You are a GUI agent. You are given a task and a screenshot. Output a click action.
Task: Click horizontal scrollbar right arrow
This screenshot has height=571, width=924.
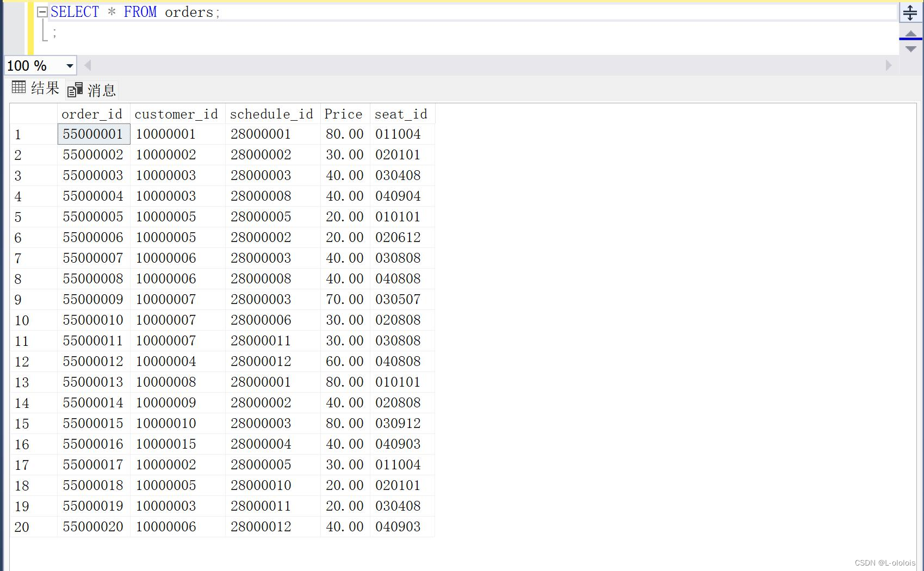point(889,66)
